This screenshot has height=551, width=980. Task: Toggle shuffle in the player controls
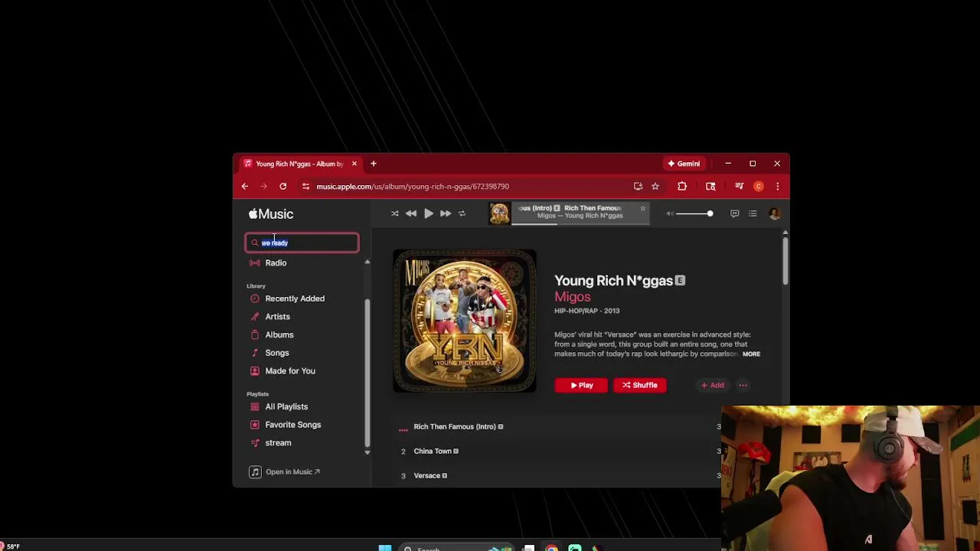(x=394, y=214)
